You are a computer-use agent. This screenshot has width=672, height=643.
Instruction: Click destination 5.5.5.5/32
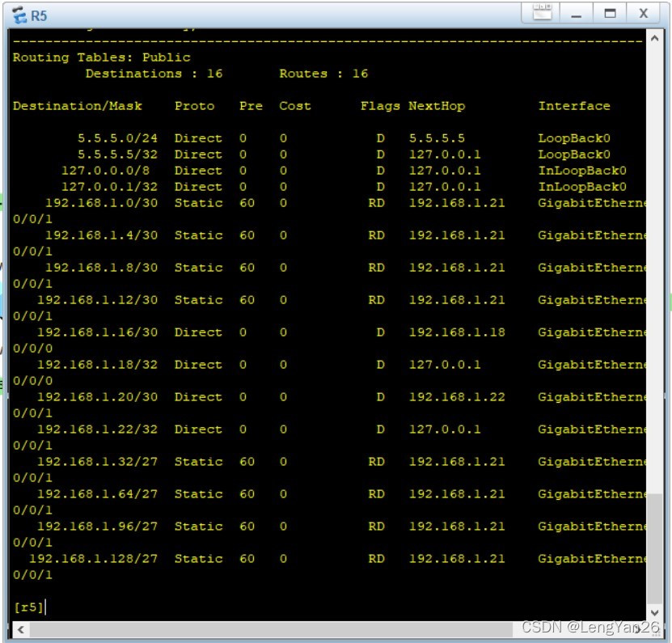117,154
